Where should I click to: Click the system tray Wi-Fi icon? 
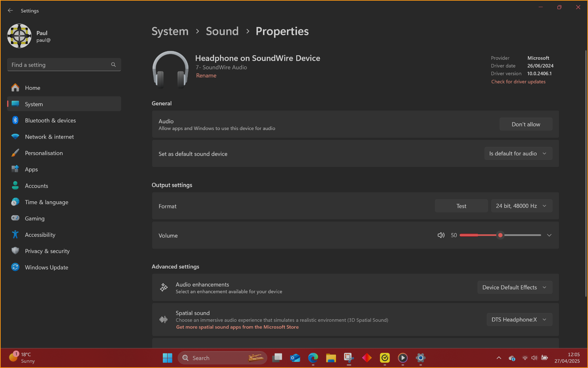click(x=525, y=358)
